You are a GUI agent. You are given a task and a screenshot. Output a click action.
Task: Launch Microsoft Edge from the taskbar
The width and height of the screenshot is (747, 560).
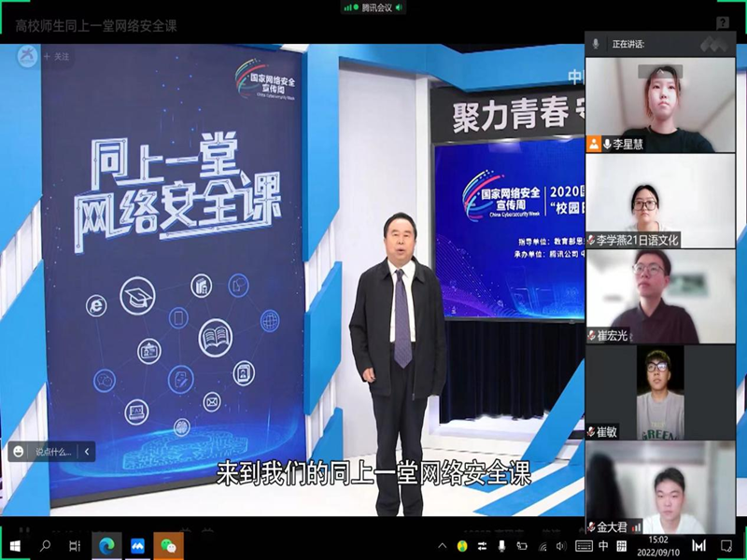[106, 546]
